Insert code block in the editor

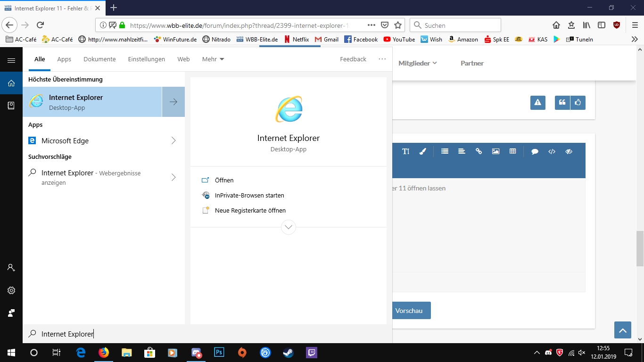pos(552,151)
